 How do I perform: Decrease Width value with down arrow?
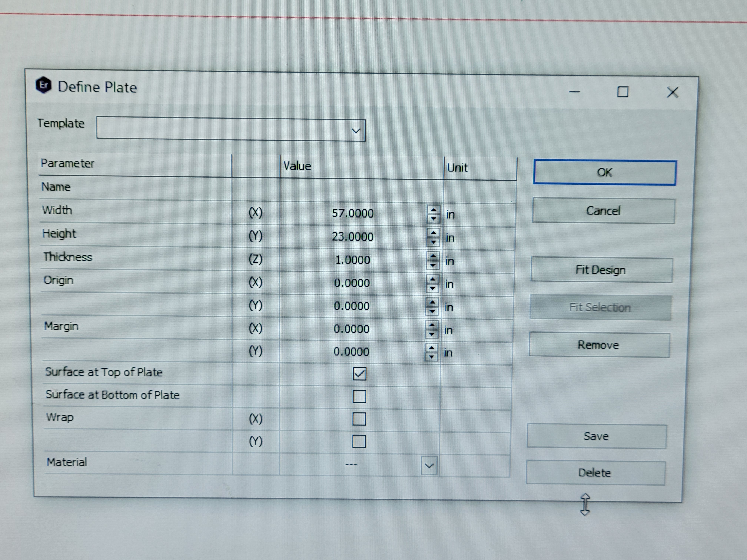click(434, 218)
